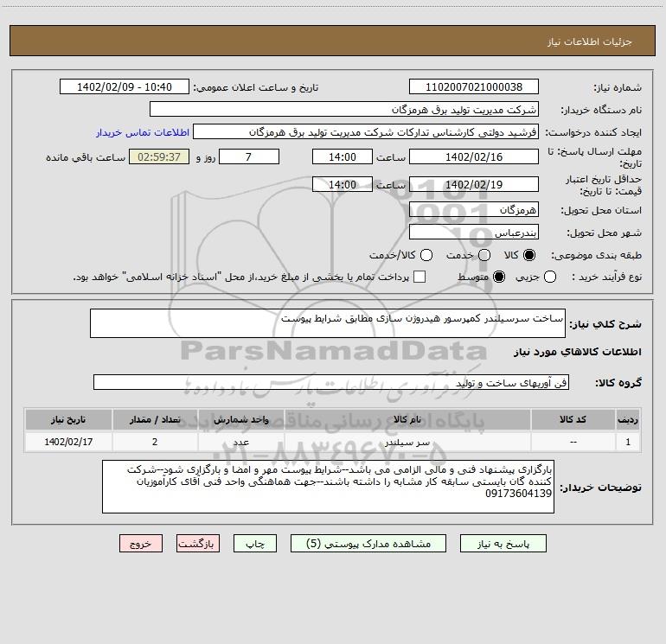Click the row number cell 1

[628, 442]
